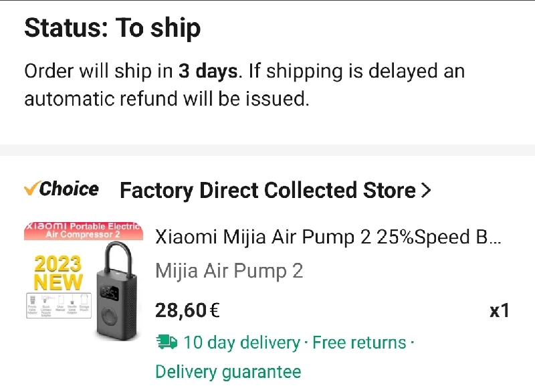Screen dimensions: 535x392
Task: Click the green delivery truck icon
Action: (x=167, y=342)
